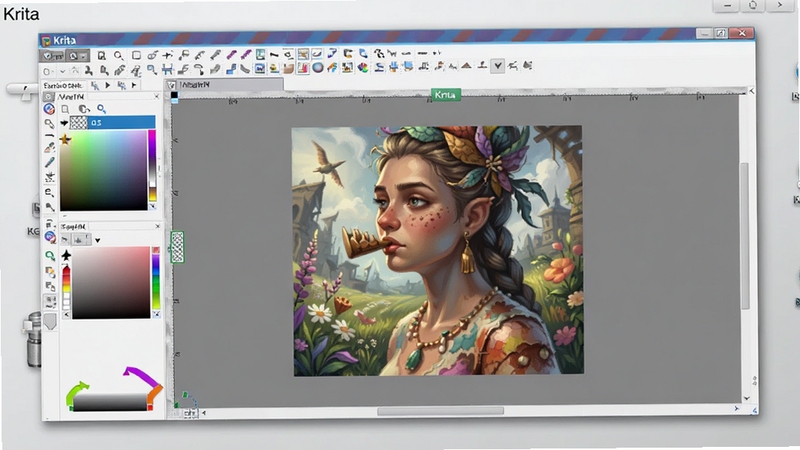
Task: Toggle the highlighted framed icon in top toolbar
Action: tap(303, 55)
